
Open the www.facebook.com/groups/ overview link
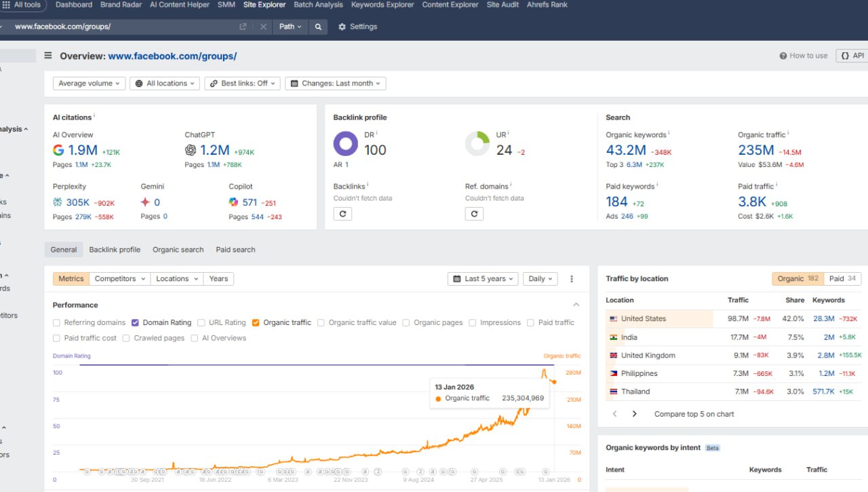pos(172,56)
